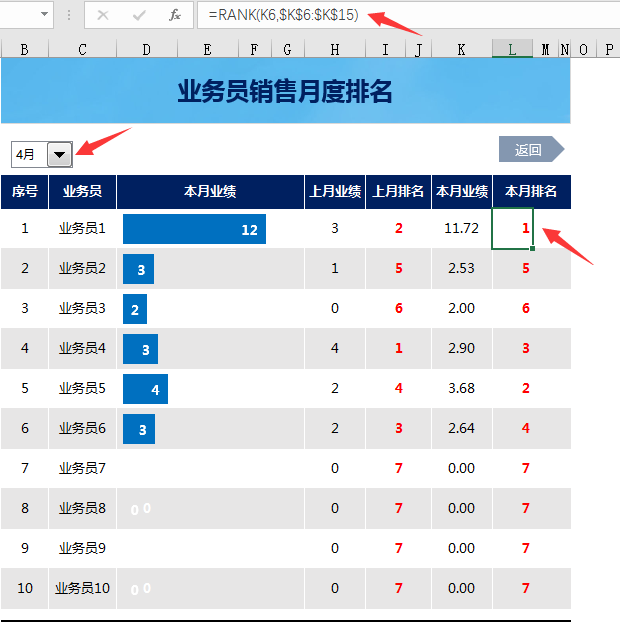Click 业务员1 last month rank 2

click(x=398, y=228)
